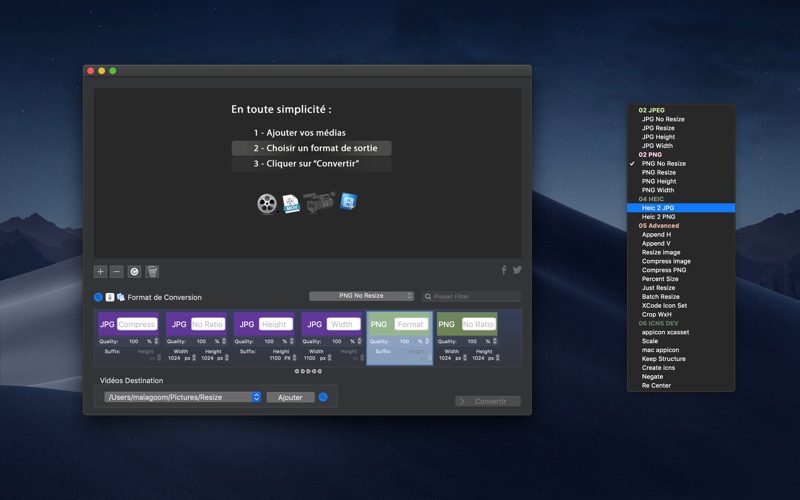The height and width of the screenshot is (500, 800).
Task: Open the Twitter bird icon
Action: click(x=517, y=270)
